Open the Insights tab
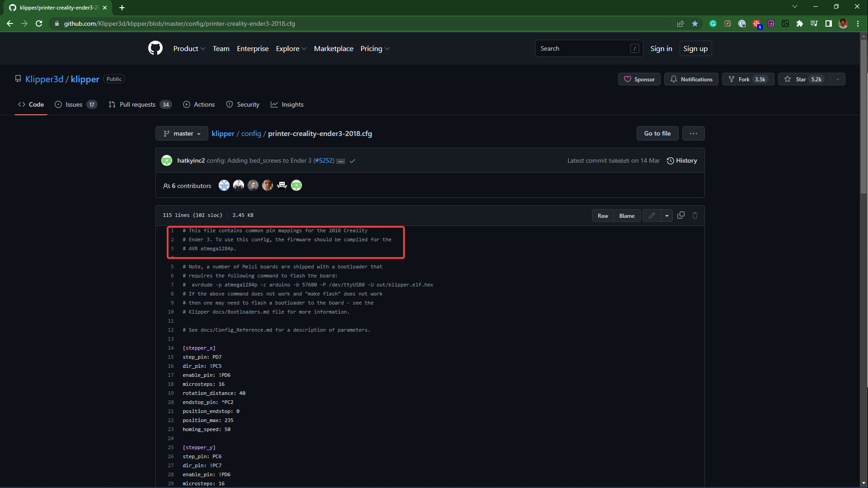This screenshot has width=868, height=488. [287, 104]
